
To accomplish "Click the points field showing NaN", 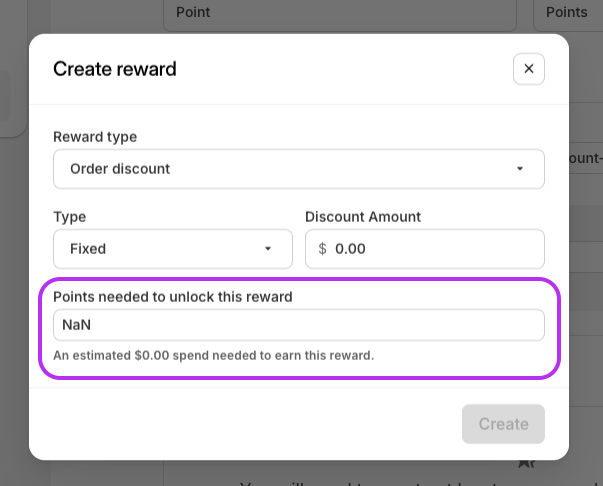I will 298,325.
